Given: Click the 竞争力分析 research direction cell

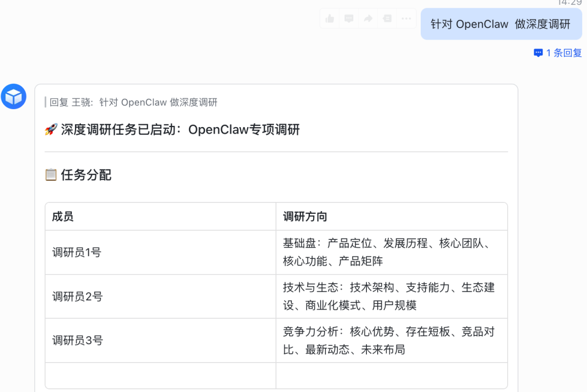Looking at the screenshot, I should pos(388,340).
